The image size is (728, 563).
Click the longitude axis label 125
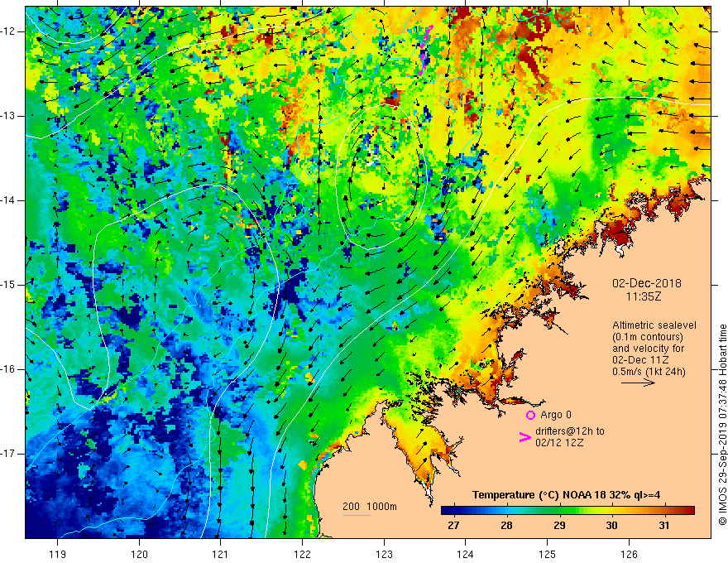(547, 554)
